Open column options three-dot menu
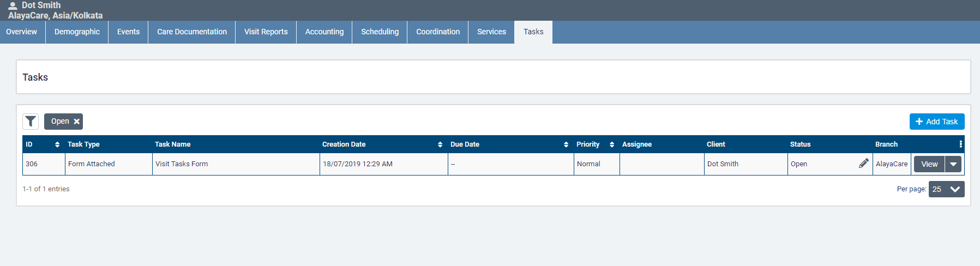The width and height of the screenshot is (980, 266). click(x=960, y=144)
